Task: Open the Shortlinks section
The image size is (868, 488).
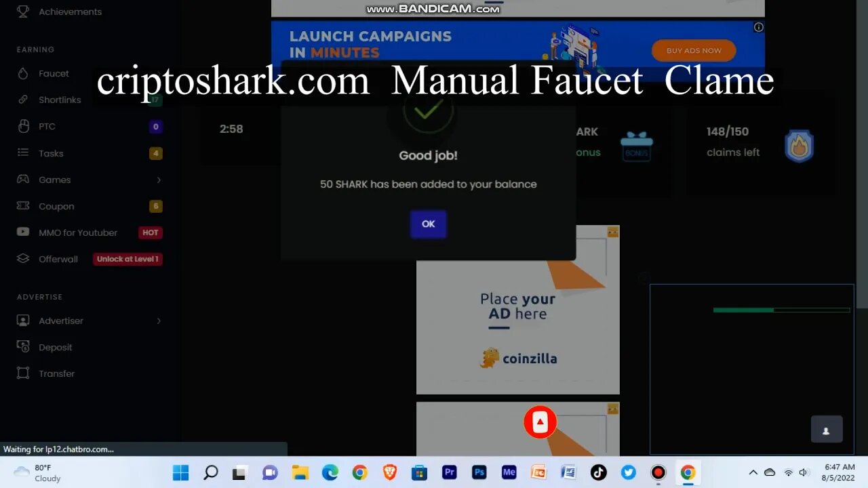Action: tap(60, 100)
